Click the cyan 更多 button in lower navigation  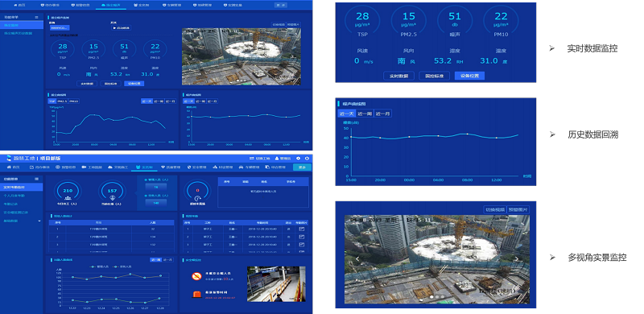302,167
